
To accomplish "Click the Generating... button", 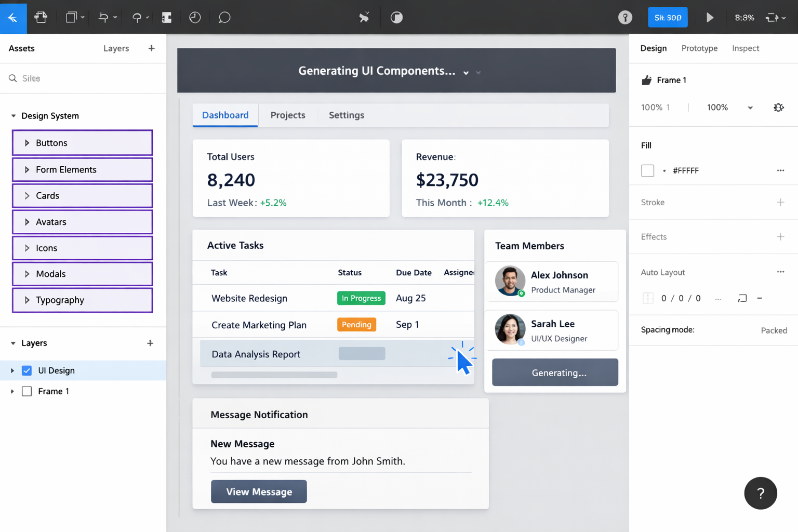I will pyautogui.click(x=555, y=373).
